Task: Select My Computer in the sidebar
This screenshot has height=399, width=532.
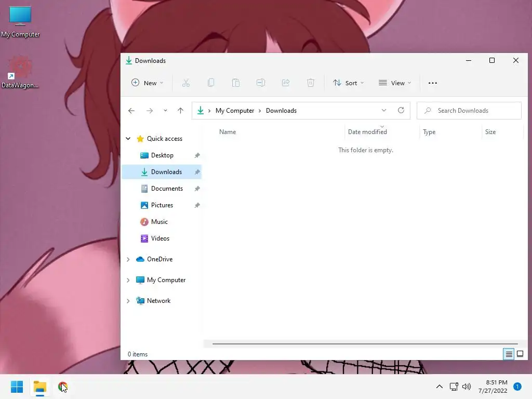Action: (166, 280)
